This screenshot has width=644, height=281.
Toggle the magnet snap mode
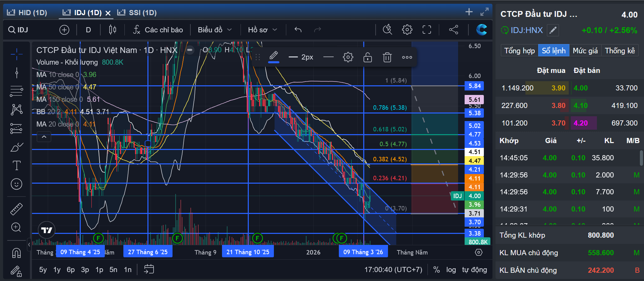tap(16, 253)
